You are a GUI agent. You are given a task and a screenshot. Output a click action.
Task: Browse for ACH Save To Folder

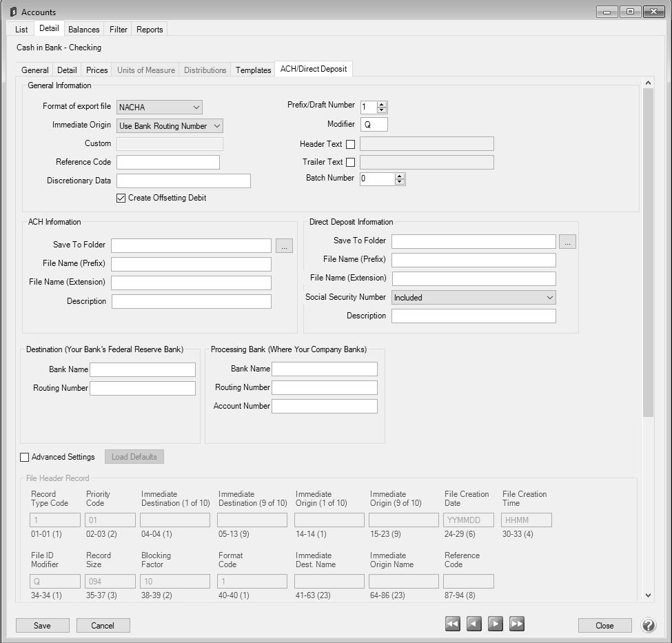click(284, 246)
